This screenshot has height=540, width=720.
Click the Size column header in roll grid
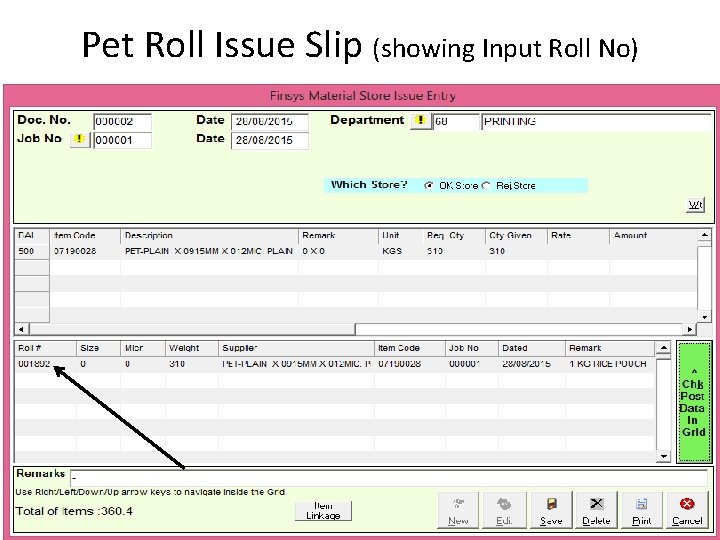(x=98, y=348)
